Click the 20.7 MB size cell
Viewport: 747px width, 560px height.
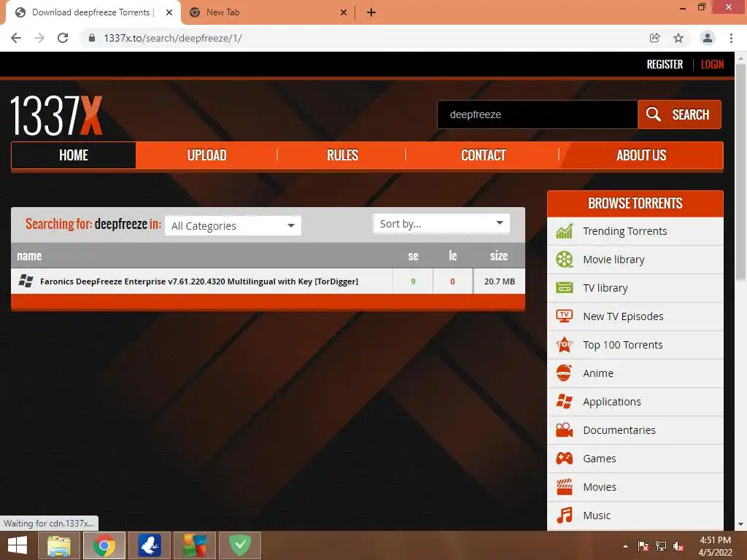coord(499,281)
